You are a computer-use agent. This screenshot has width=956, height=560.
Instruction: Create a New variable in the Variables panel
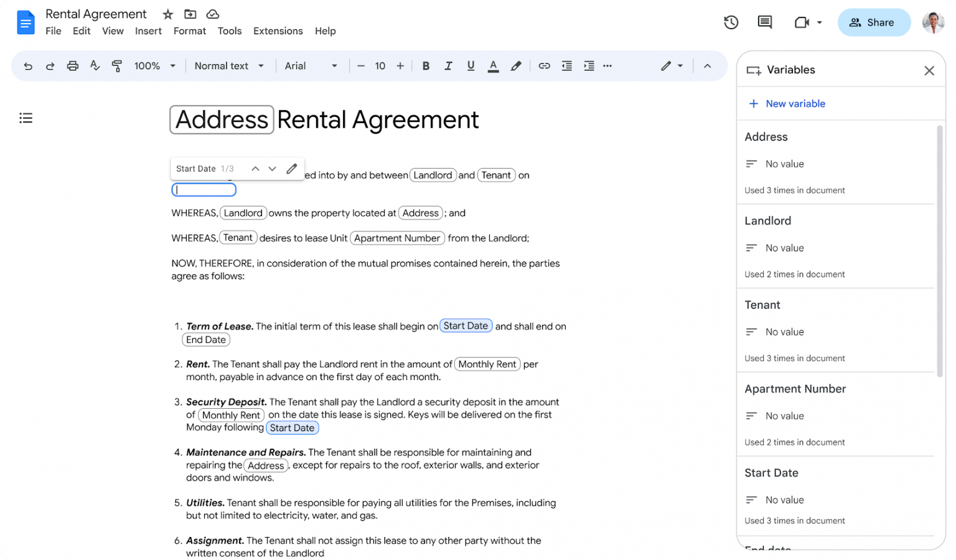point(787,103)
